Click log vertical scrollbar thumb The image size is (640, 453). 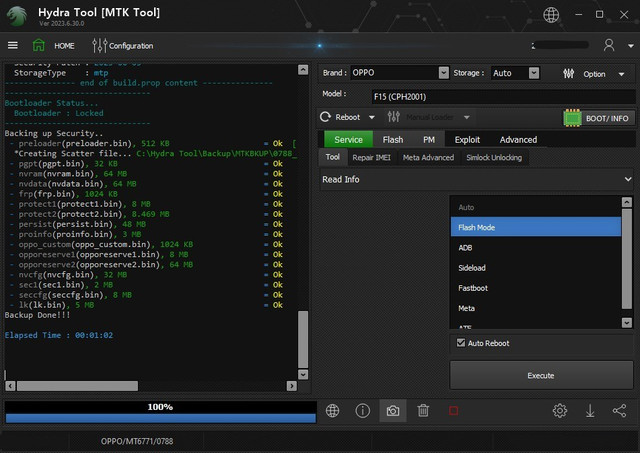point(303,340)
